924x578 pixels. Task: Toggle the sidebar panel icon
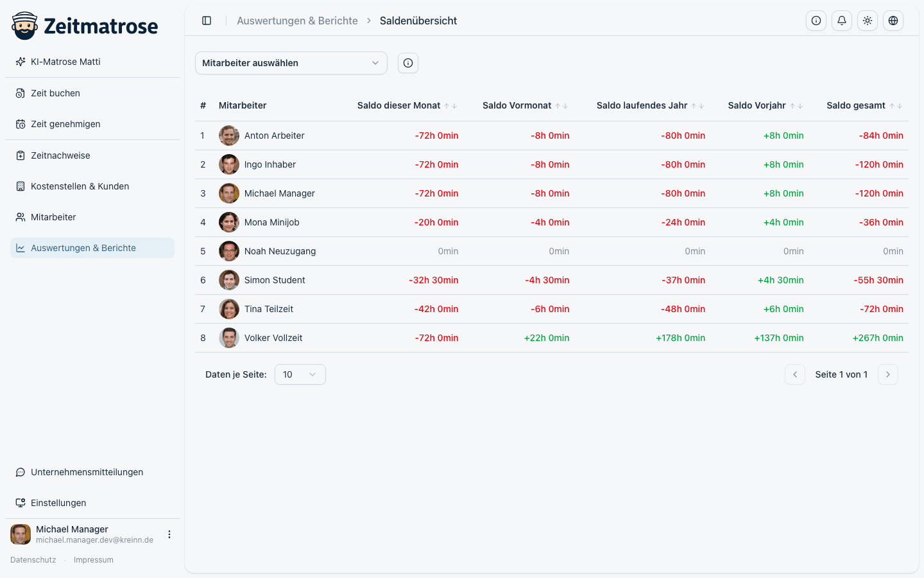coord(207,21)
